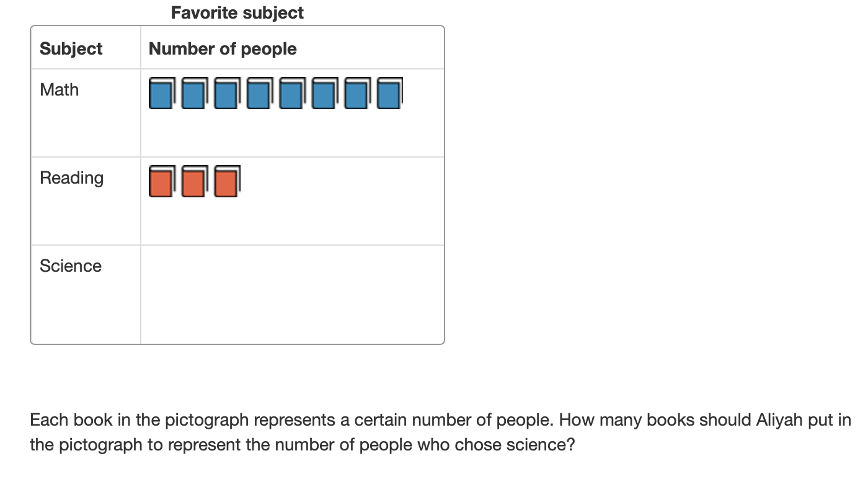Select the seventh blue Math book
Screen dimensions: 868x479
click(356, 94)
